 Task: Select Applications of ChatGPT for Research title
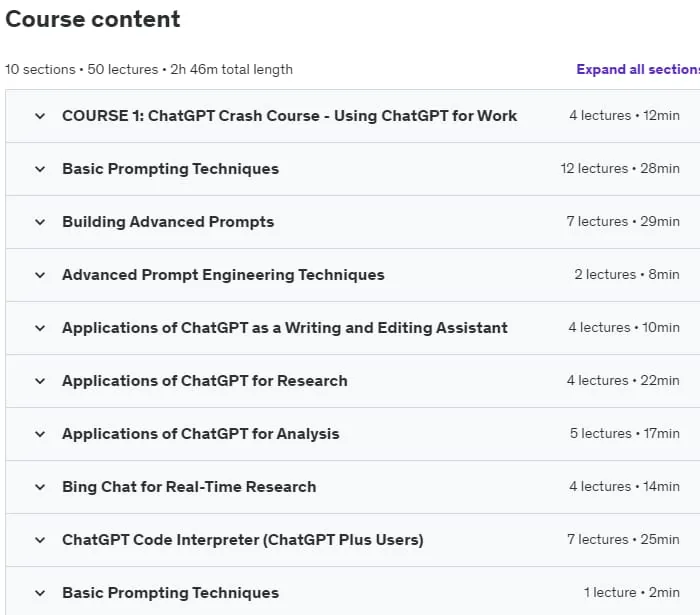coord(204,381)
